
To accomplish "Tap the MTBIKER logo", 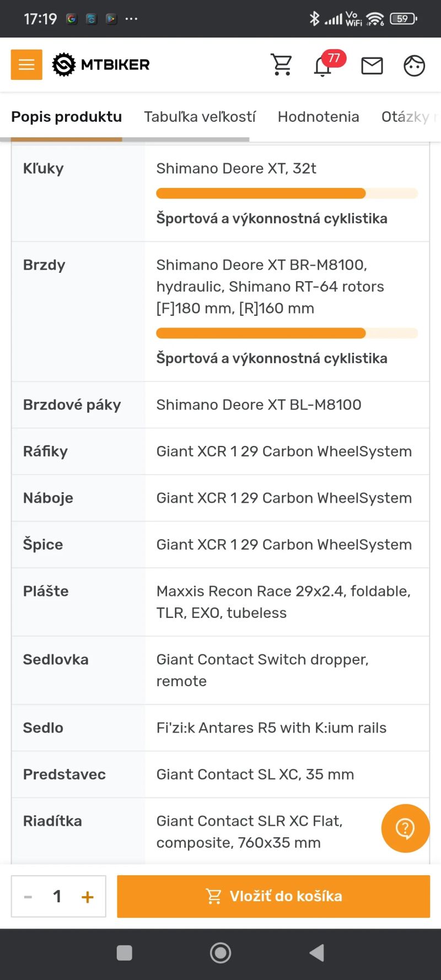I will click(x=101, y=64).
